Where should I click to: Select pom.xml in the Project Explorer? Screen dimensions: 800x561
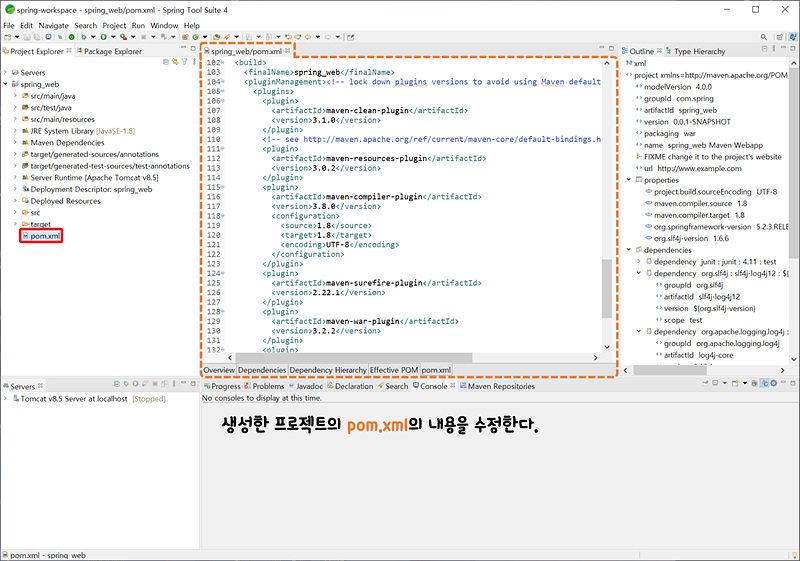(x=41, y=236)
